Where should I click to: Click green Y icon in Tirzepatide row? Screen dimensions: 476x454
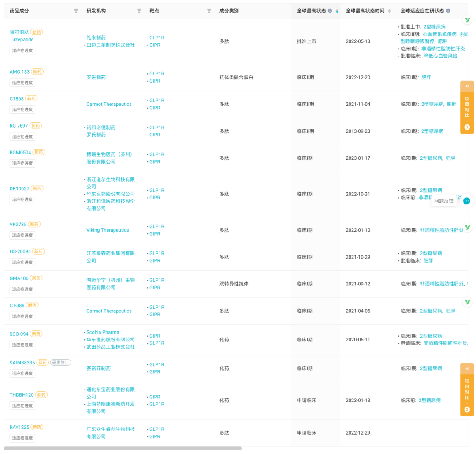pyautogui.click(x=468, y=20)
